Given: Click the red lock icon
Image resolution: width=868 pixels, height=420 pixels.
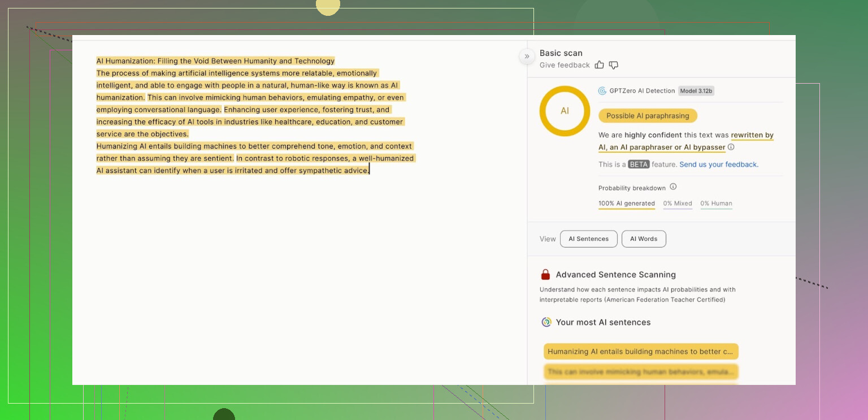Looking at the screenshot, I should (545, 275).
